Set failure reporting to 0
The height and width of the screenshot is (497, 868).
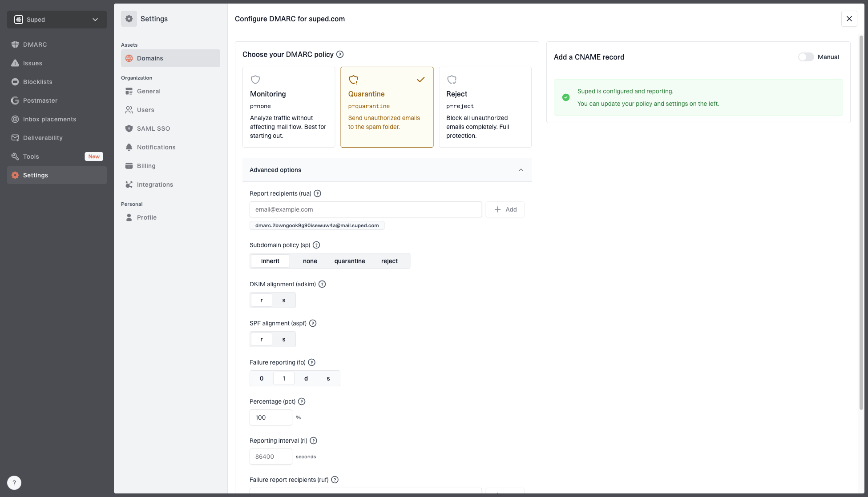(x=262, y=378)
